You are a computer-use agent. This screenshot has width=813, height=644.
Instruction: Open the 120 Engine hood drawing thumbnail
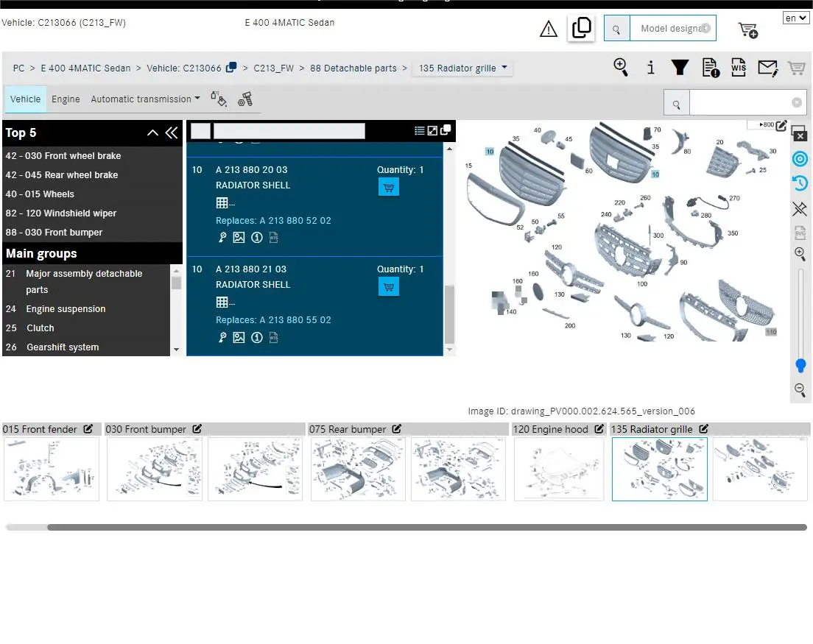coord(559,469)
